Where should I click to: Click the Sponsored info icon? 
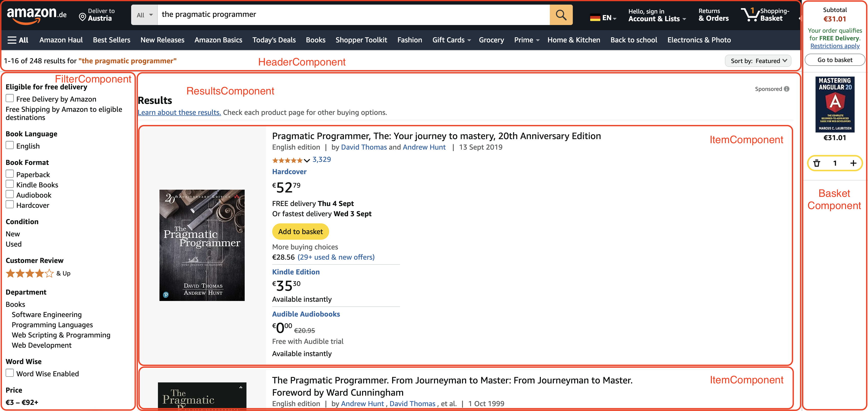coord(786,89)
